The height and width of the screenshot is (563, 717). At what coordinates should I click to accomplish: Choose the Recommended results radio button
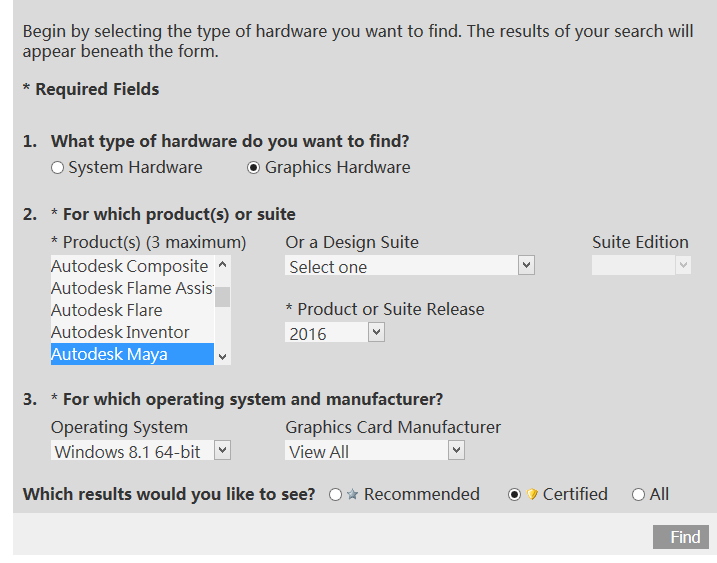335,494
